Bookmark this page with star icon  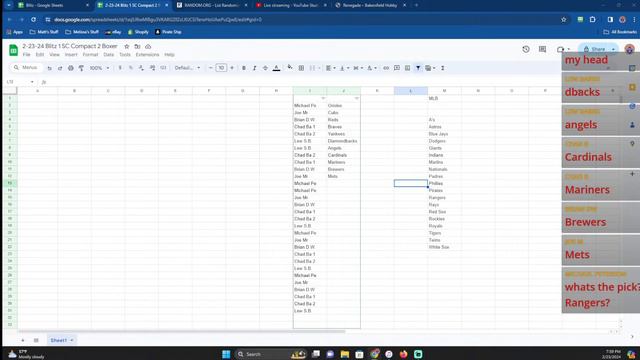click(x=564, y=20)
